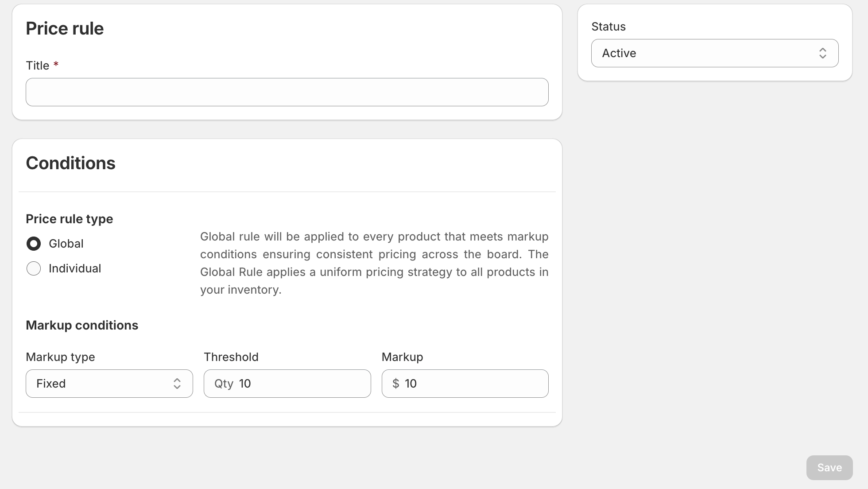The width and height of the screenshot is (868, 489).
Task: Click the up arrow on Status stepper
Action: (x=824, y=50)
